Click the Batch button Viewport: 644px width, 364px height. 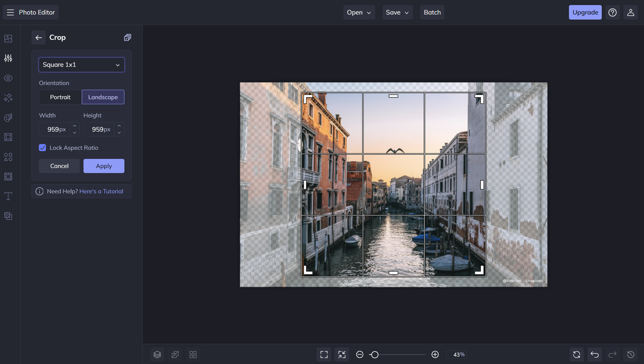point(432,13)
